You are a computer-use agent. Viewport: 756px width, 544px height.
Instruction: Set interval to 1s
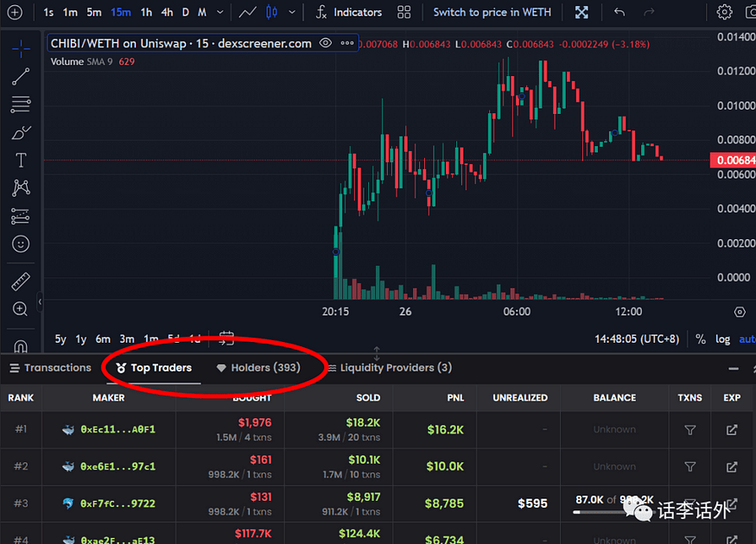[x=48, y=12]
